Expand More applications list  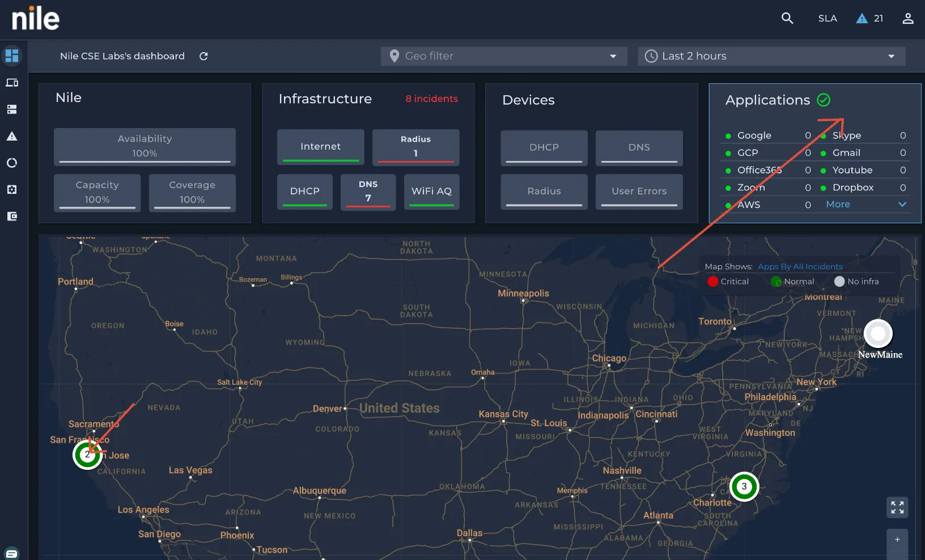click(866, 204)
